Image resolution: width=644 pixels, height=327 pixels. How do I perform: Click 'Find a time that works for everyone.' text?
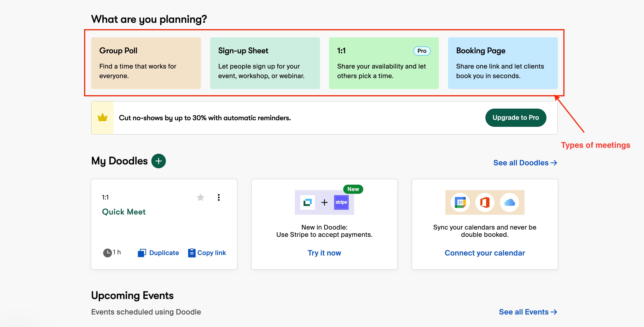(138, 71)
